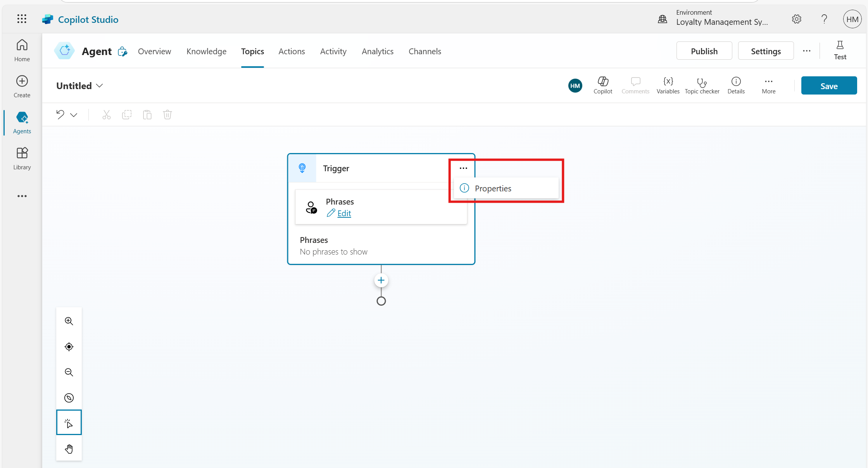This screenshot has height=468, width=868.
Task: Click the recenter canvas target icon
Action: coord(69,347)
